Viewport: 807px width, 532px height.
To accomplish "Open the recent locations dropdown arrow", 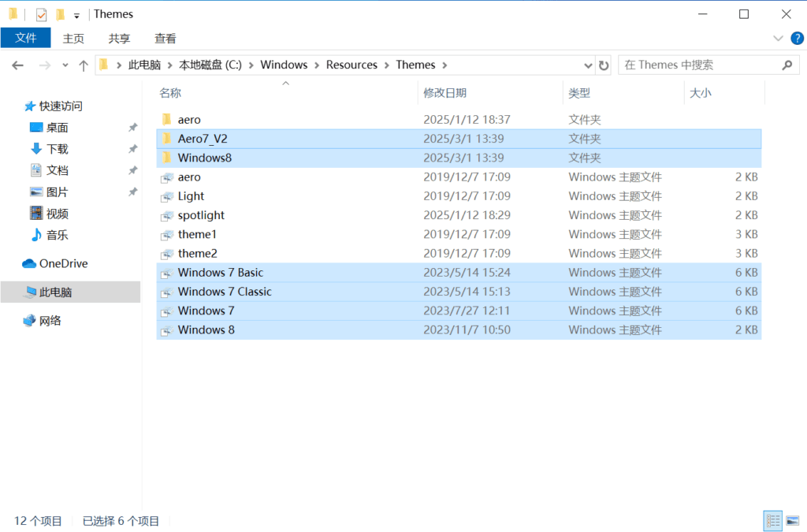I will 65,65.
